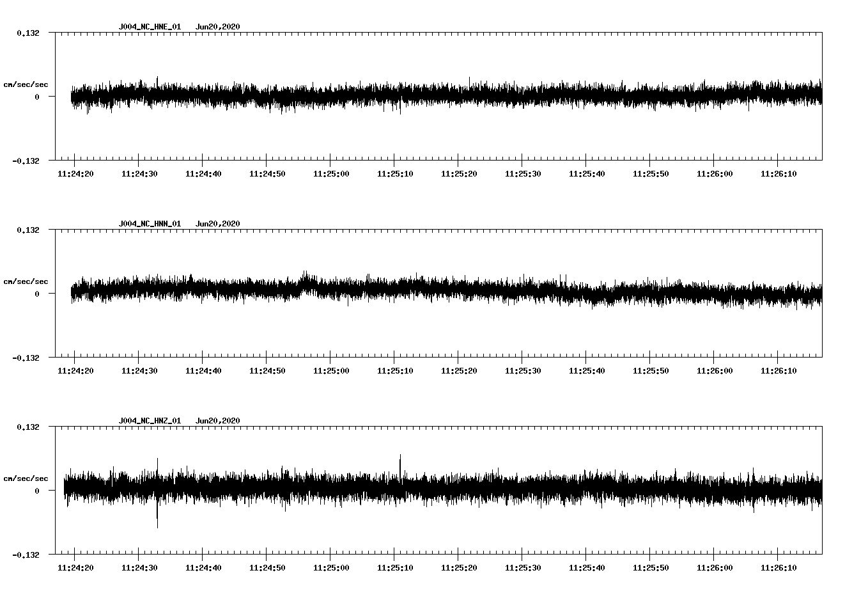
Task: Click cm/sec/sec unit label on HNZ plot
Action: coord(26,478)
